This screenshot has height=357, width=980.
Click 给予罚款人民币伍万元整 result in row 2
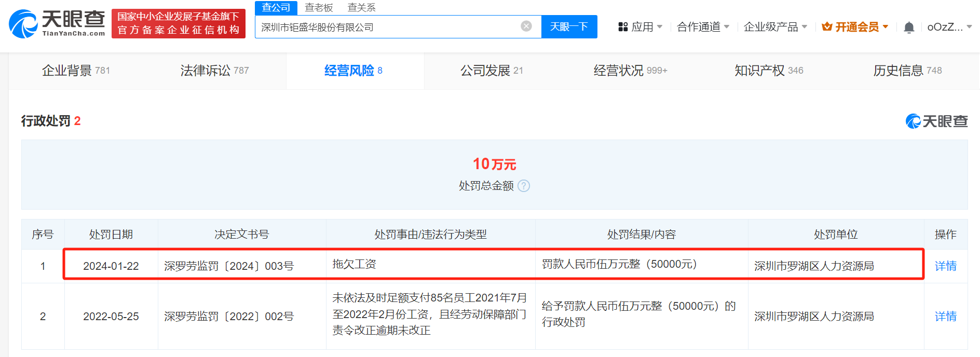pos(639,314)
